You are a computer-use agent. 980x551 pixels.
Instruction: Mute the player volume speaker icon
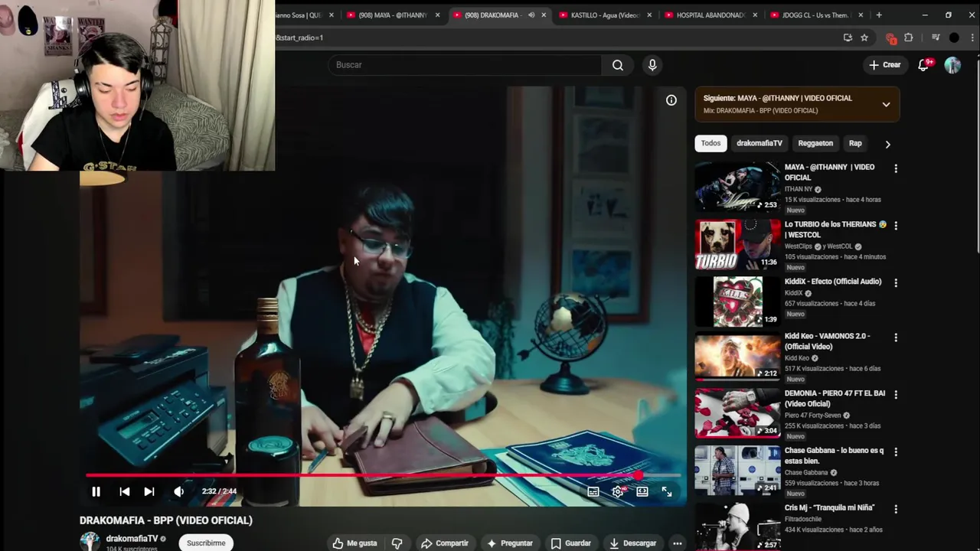pyautogui.click(x=178, y=491)
